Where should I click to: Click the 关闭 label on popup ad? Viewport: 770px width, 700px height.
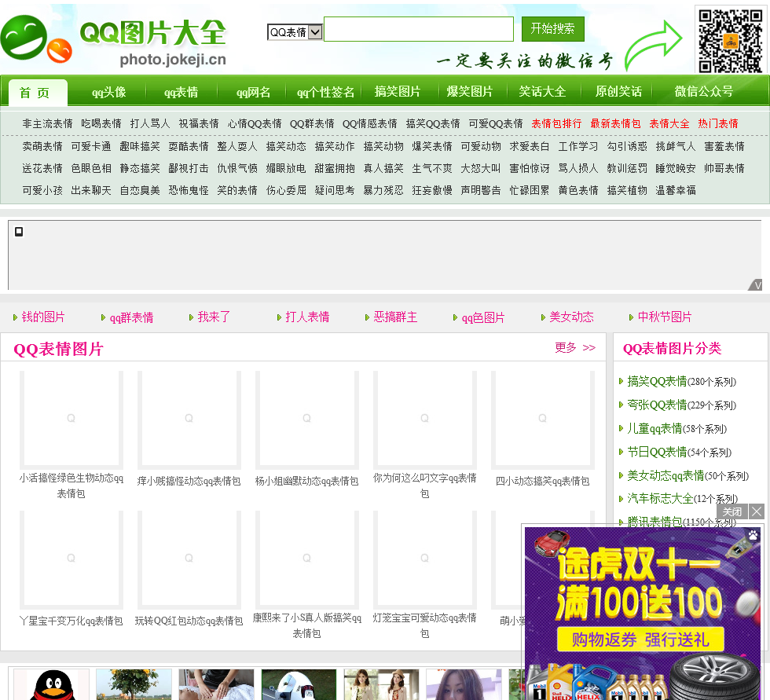coord(731,511)
